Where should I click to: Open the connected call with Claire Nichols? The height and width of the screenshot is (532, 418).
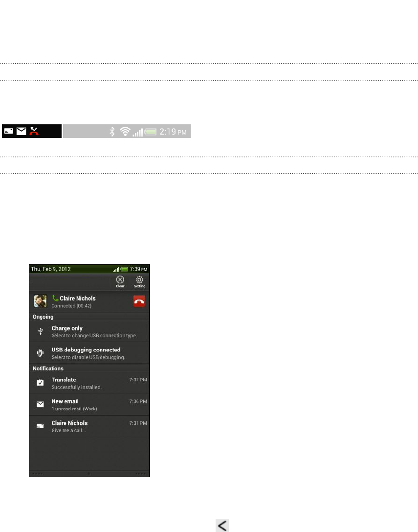click(89, 301)
